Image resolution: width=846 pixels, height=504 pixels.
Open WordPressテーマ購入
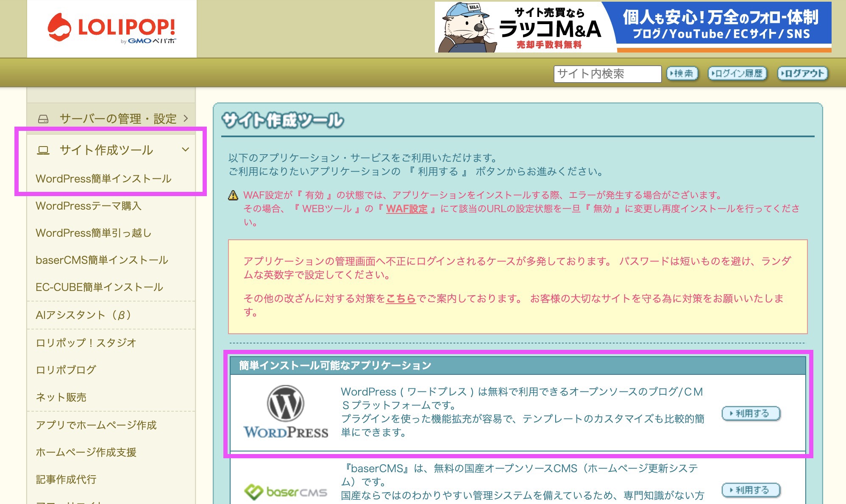(89, 206)
